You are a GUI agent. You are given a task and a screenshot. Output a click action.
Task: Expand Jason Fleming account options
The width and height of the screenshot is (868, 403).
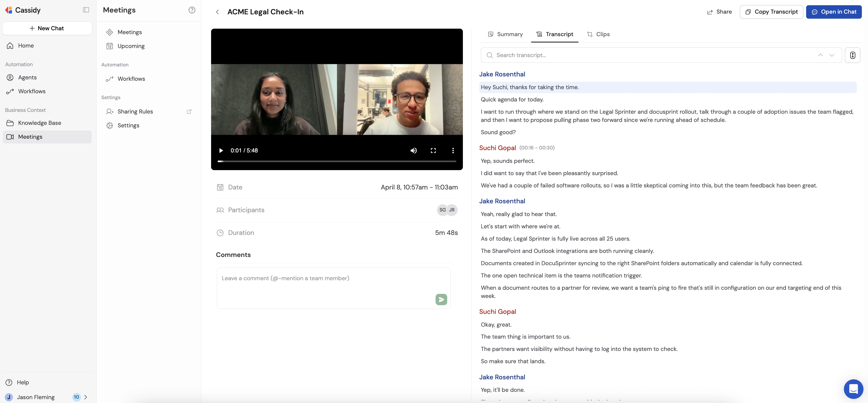pyautogui.click(x=86, y=397)
